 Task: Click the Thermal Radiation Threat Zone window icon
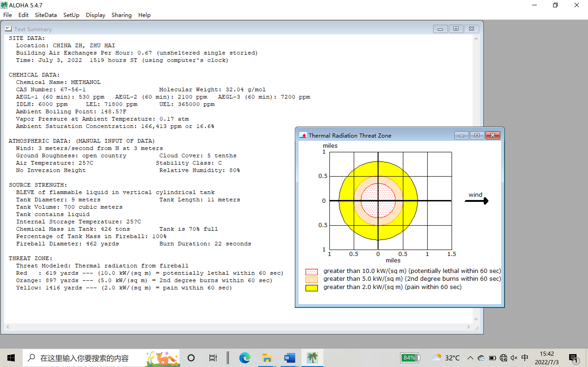[x=303, y=135]
